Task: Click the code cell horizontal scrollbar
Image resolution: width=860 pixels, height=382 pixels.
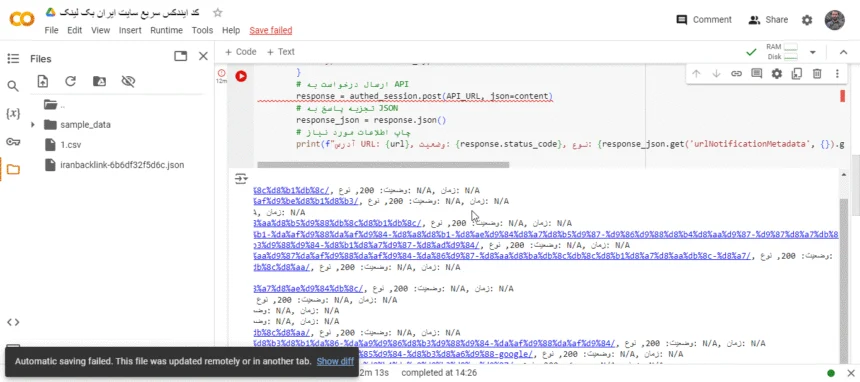Action: point(383,165)
